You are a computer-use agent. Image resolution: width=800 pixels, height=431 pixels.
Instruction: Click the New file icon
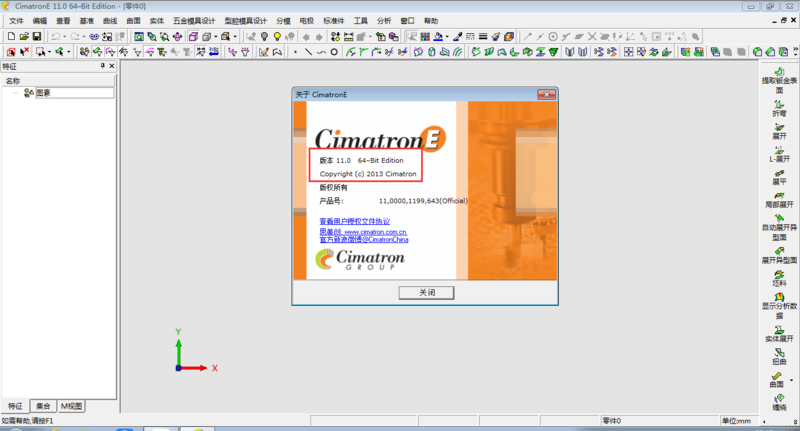tap(10, 37)
